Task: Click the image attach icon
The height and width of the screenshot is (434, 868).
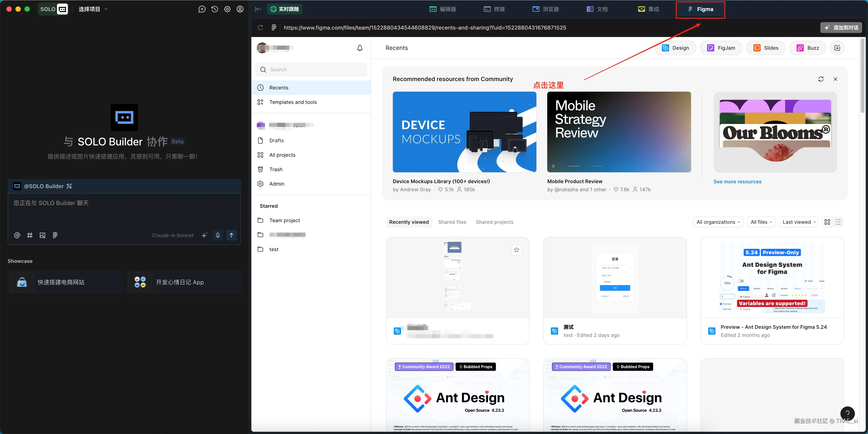Action: tap(42, 235)
